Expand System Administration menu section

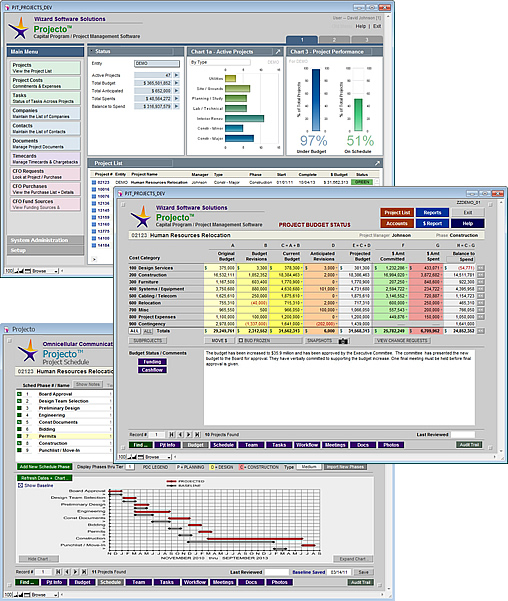pyautogui.click(x=45, y=240)
